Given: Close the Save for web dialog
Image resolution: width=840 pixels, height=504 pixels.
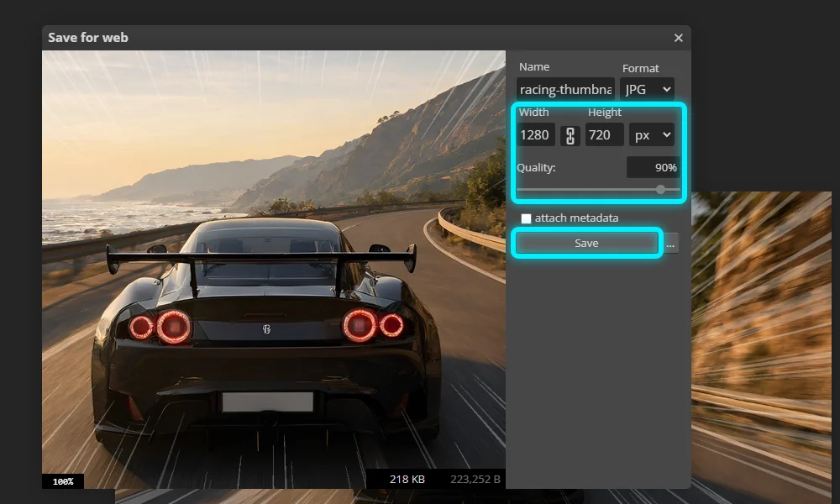Looking at the screenshot, I should tap(678, 38).
